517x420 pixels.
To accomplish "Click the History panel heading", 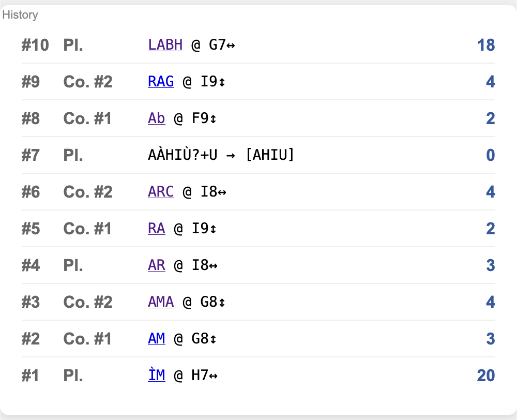I will pyautogui.click(x=20, y=15).
